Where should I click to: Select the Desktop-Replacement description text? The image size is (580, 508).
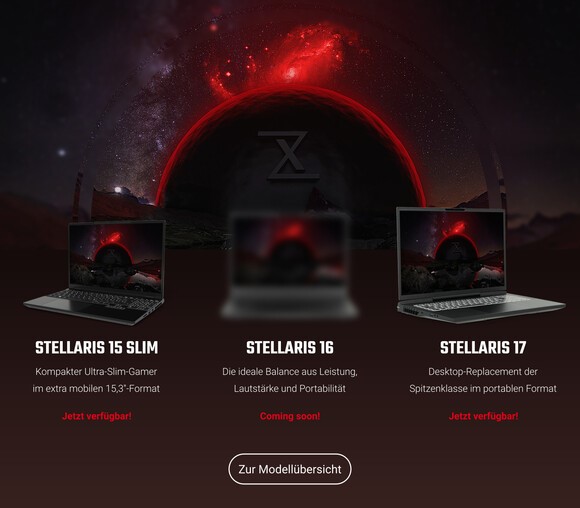pyautogui.click(x=483, y=380)
